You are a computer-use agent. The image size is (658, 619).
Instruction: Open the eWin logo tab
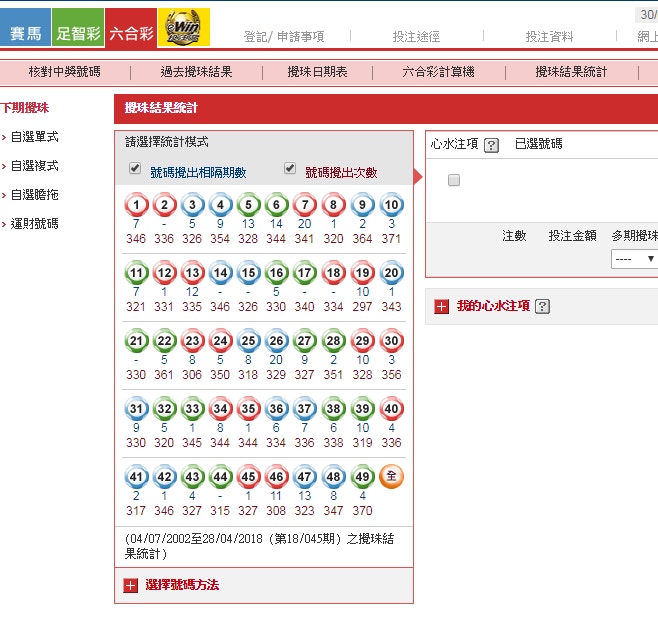[185, 29]
